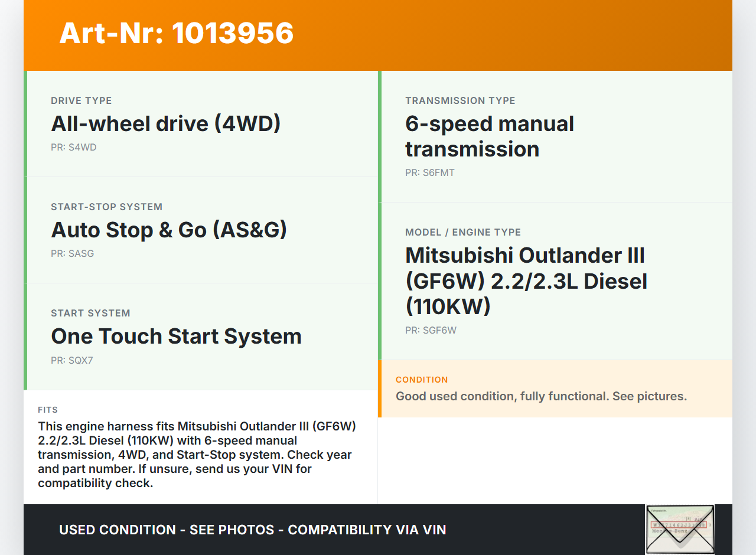Screen dimensions: 756x555
Task: Click the PR: SGF6W code
Action: [431, 331]
